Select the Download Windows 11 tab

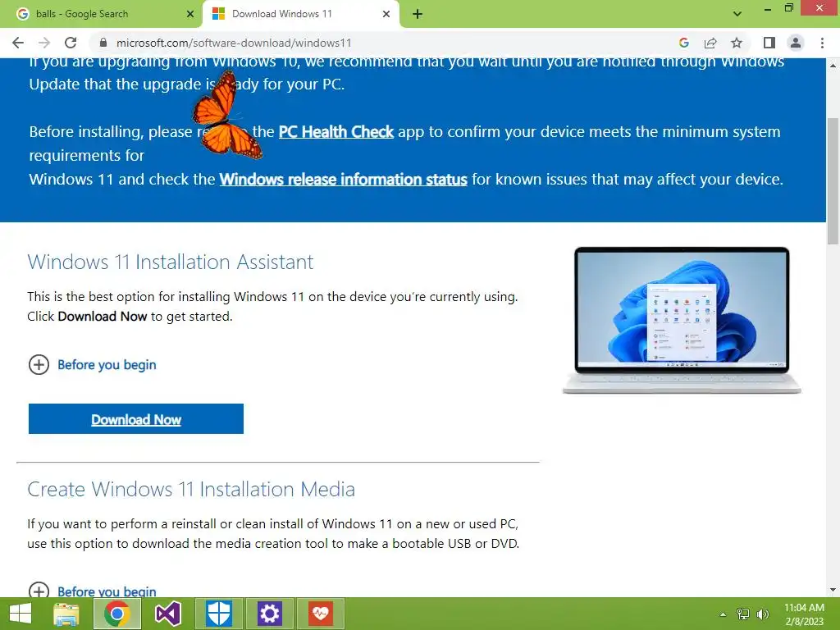300,14
